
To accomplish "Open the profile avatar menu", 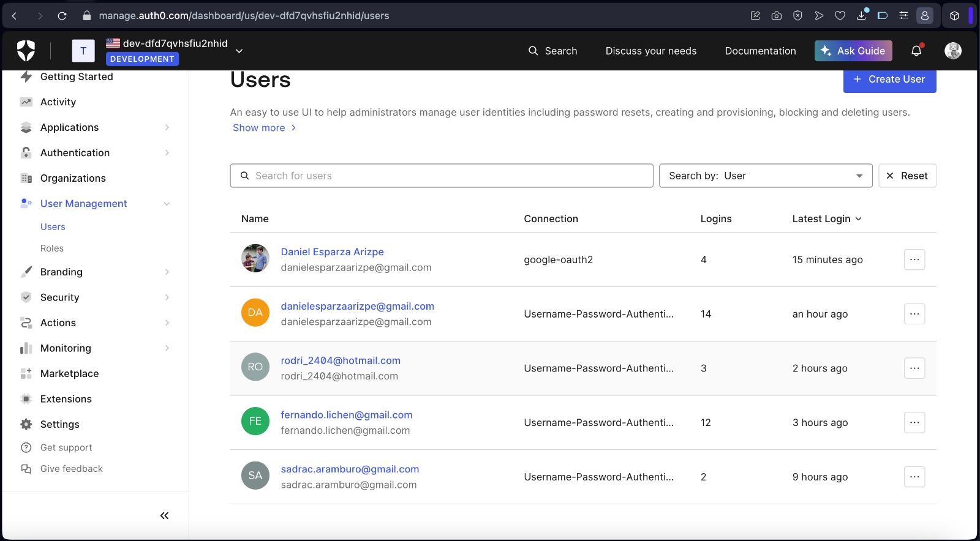I will (x=952, y=51).
